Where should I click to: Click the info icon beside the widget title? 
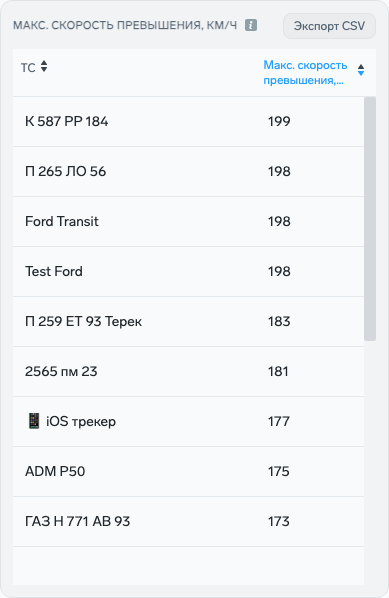pos(251,25)
